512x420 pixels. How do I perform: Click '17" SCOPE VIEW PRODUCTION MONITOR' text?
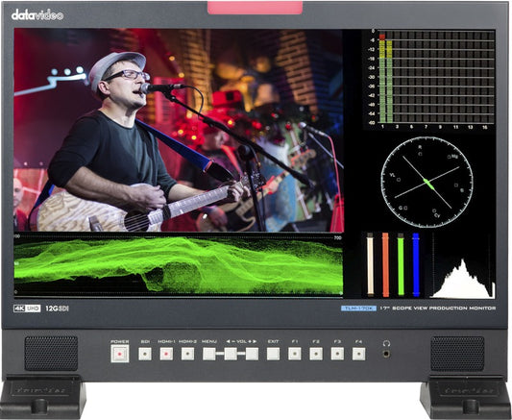coord(437,309)
